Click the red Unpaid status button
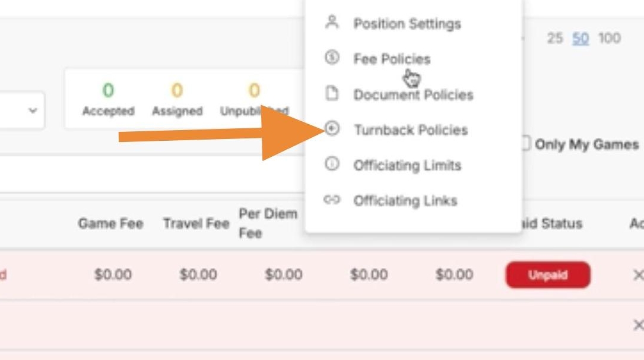This screenshot has height=360, width=644. [x=548, y=275]
